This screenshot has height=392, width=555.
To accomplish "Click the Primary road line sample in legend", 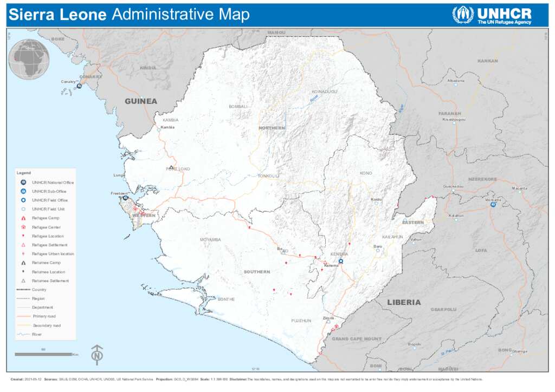I will [x=23, y=316].
